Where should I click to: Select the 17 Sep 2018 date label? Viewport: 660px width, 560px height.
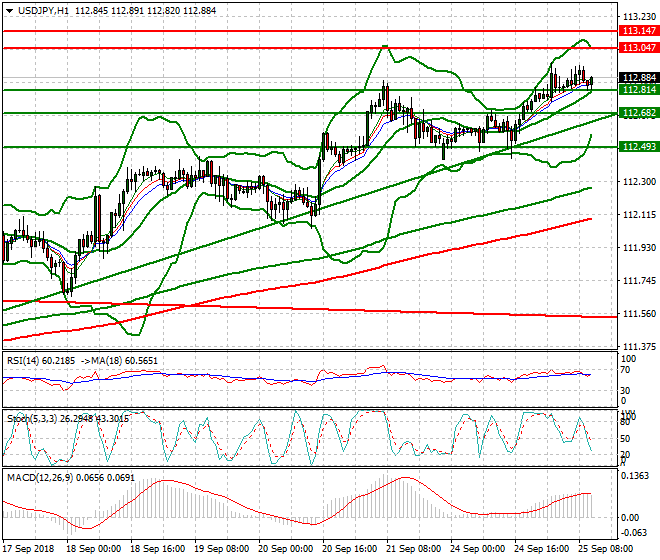29,549
